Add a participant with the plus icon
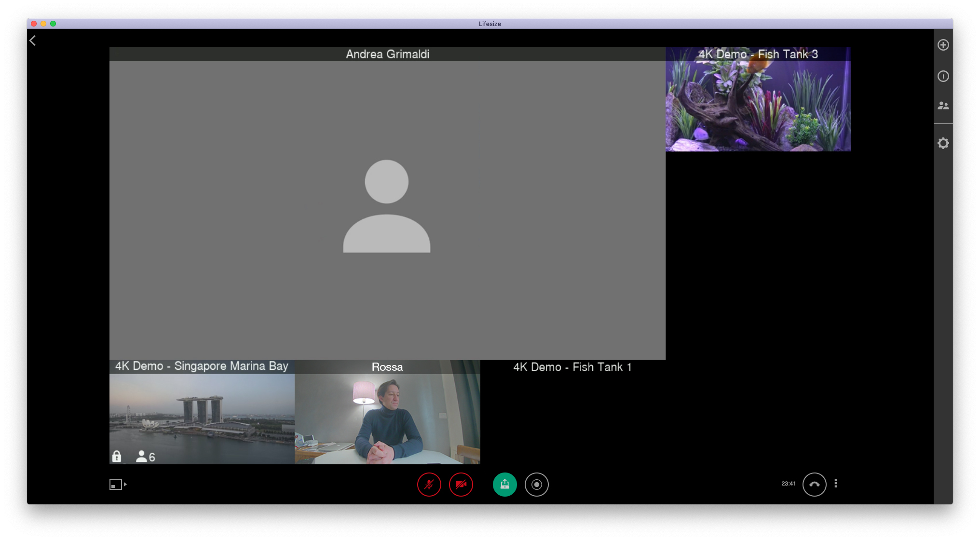 click(x=943, y=45)
